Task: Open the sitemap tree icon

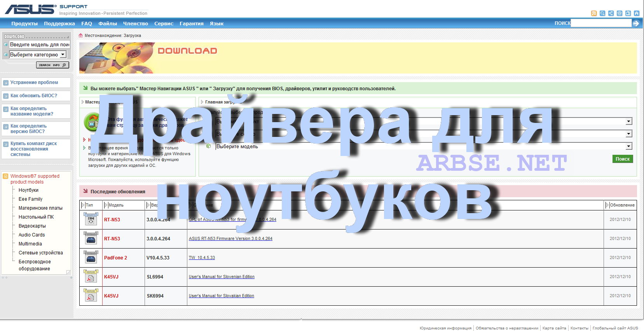Action: coord(611,13)
